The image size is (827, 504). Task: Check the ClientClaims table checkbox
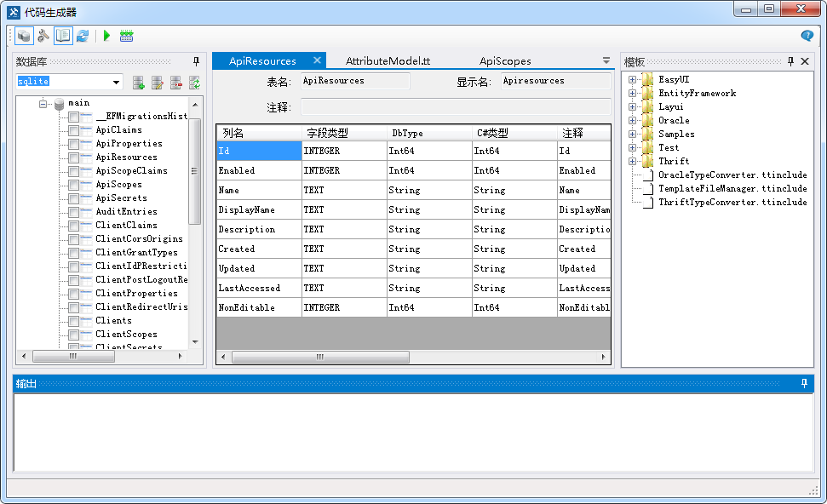coord(74,226)
